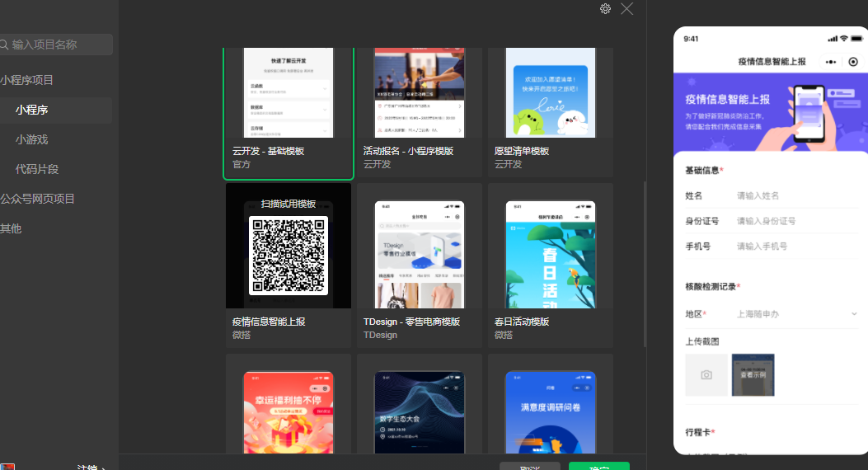The height and width of the screenshot is (470, 868).
Task: Choose the 云开发 - 基础模板 thumbnail
Action: (289, 92)
